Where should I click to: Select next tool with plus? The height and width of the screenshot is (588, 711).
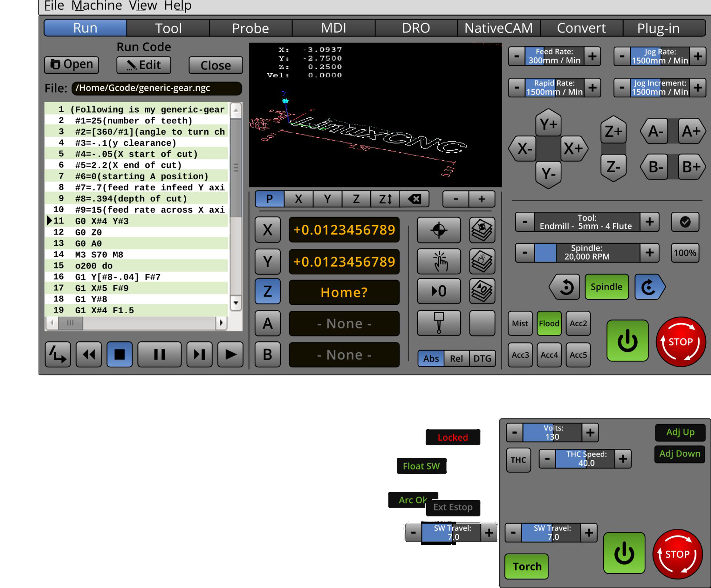(650, 222)
